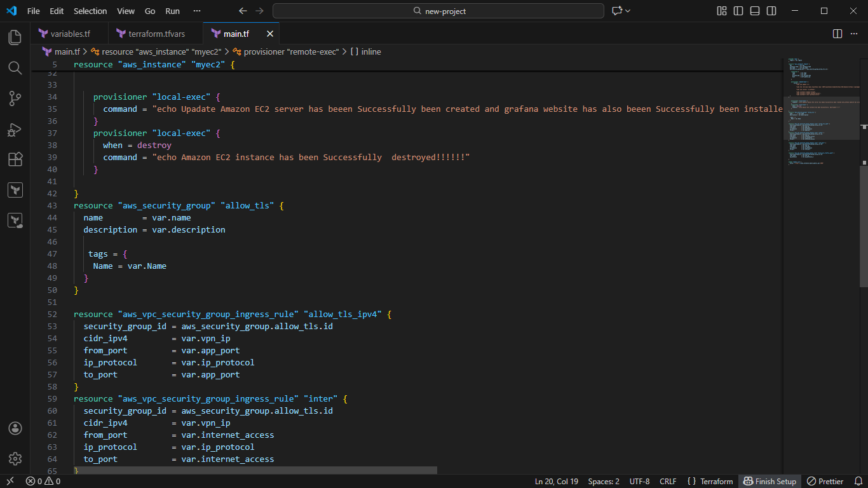This screenshot has width=868, height=488.
Task: Open the Explorer view icon
Action: tap(15, 37)
